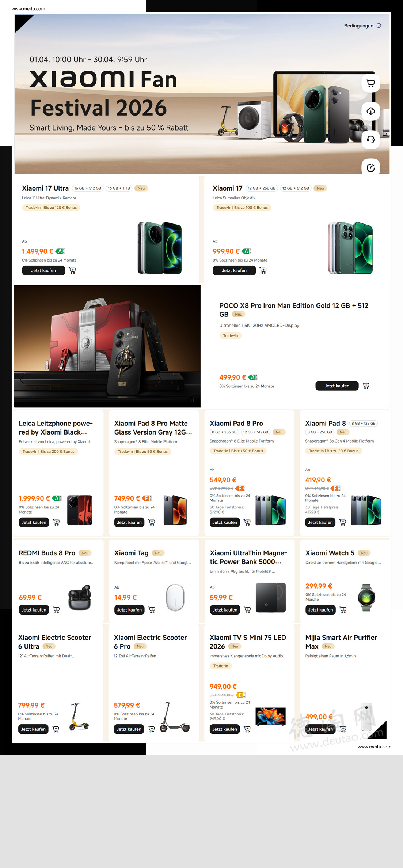Screen dimensions: 403x868
Task: Click Jetzt kaufen for Xiaomi 17
Action: pos(234,271)
